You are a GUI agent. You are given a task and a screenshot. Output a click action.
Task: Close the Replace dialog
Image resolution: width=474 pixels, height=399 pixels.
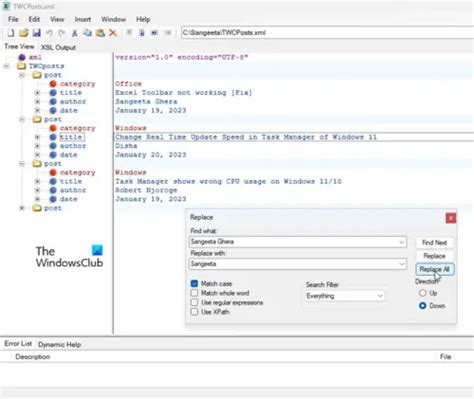click(451, 218)
